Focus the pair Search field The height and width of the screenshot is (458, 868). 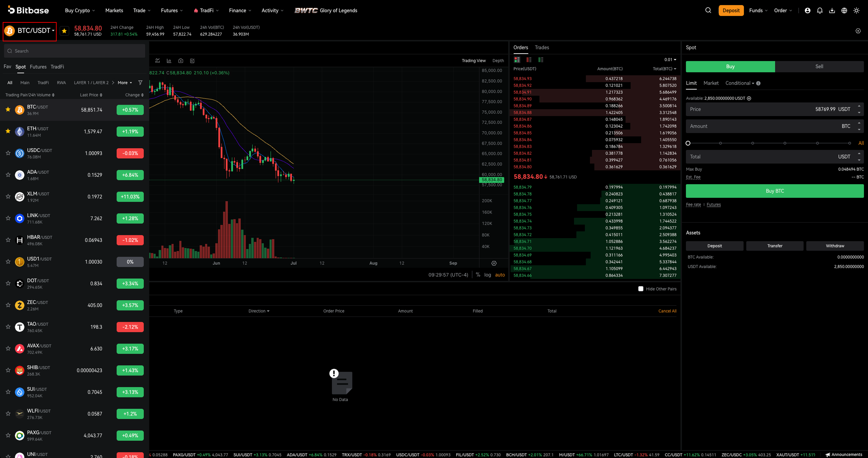point(75,51)
